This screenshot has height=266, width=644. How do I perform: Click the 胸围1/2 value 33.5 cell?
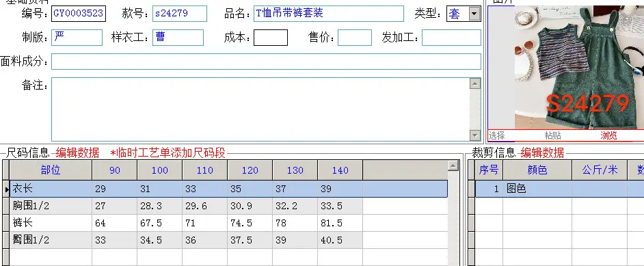(x=340, y=206)
